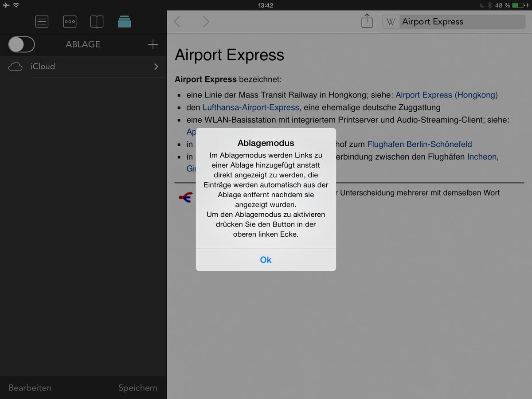Open the table of contents list icon

coord(42,21)
